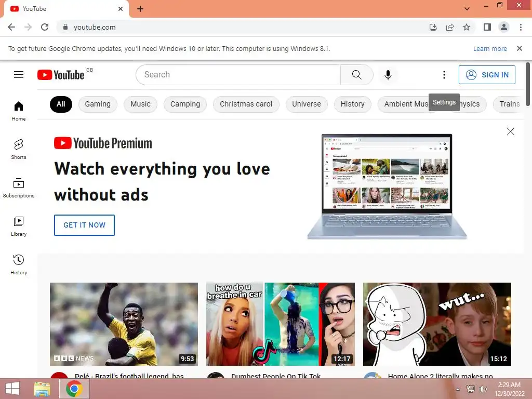
Task: Click the YouTube logo
Action: [61, 75]
